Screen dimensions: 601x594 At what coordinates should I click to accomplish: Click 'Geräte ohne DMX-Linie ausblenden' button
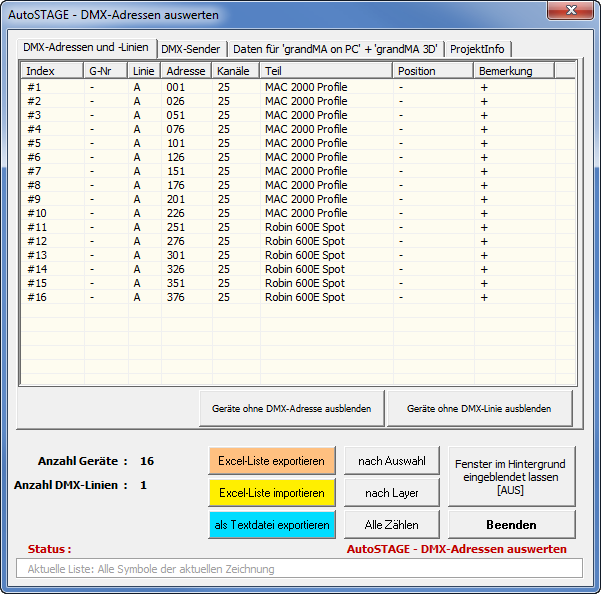click(480, 409)
